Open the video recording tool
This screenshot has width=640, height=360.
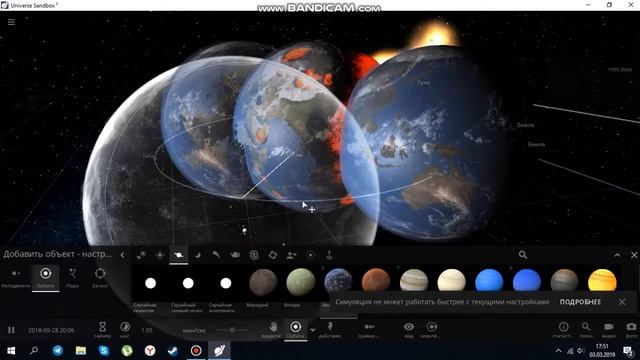609,329
